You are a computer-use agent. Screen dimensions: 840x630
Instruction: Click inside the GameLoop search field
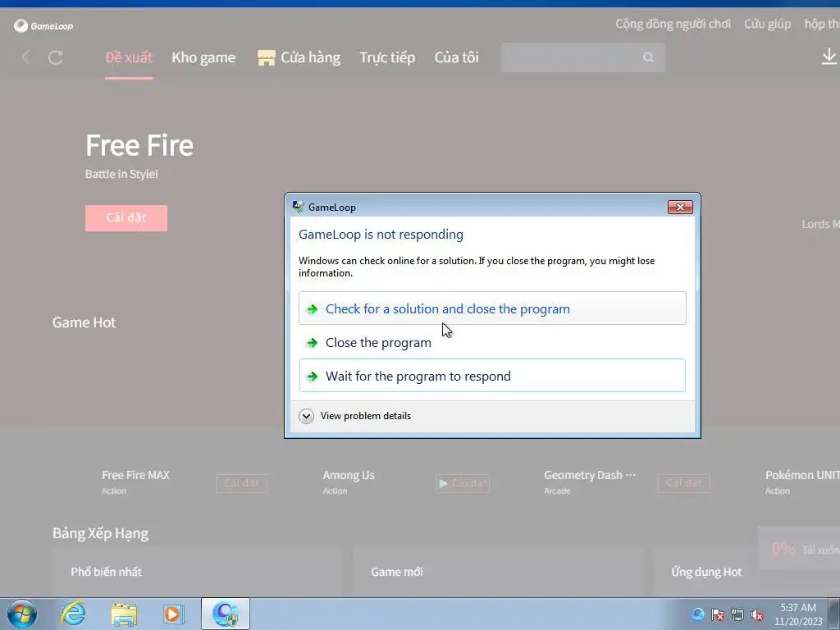tap(583, 57)
